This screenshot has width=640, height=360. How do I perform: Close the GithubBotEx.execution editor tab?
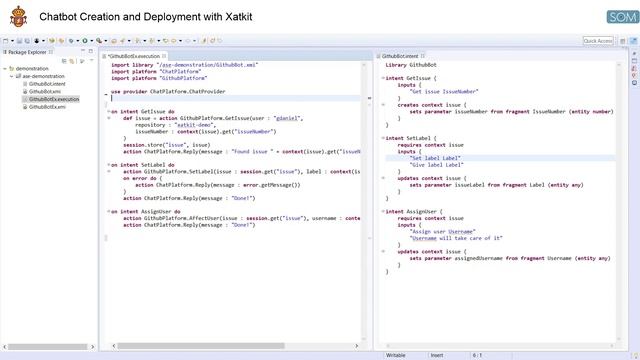click(164, 56)
